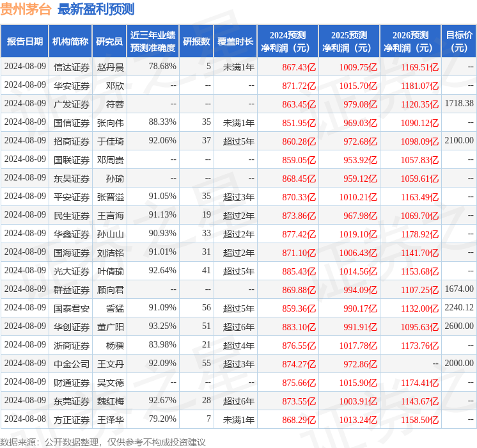Click the 数据来源 footer note

pos(103,442)
